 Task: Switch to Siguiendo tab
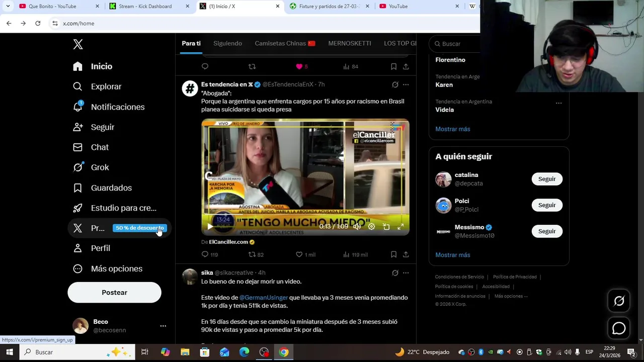(x=227, y=43)
